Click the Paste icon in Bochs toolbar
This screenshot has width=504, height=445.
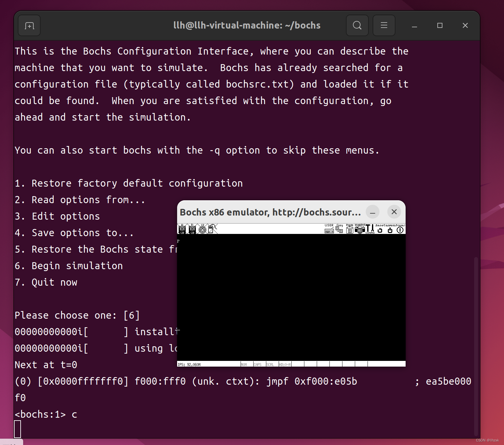pos(349,229)
